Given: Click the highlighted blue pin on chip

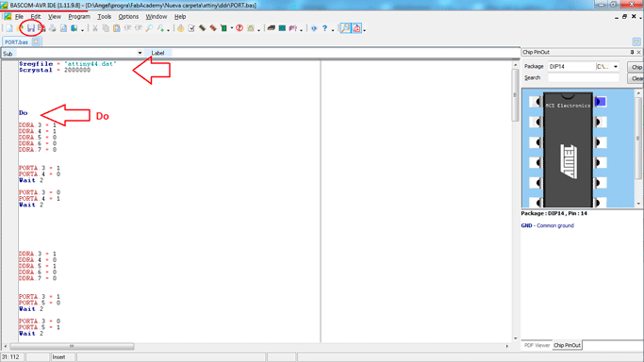Looking at the screenshot, I should coord(601,102).
